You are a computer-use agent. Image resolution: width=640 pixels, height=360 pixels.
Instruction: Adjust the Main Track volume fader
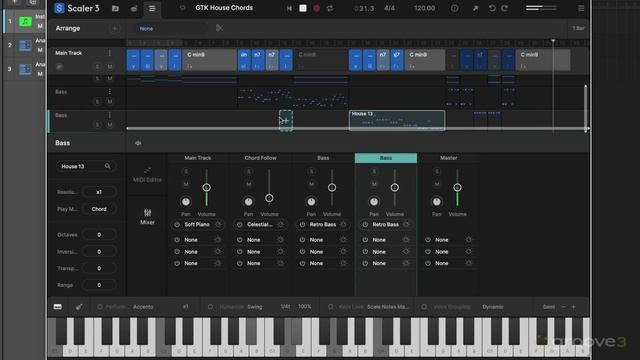tap(207, 188)
